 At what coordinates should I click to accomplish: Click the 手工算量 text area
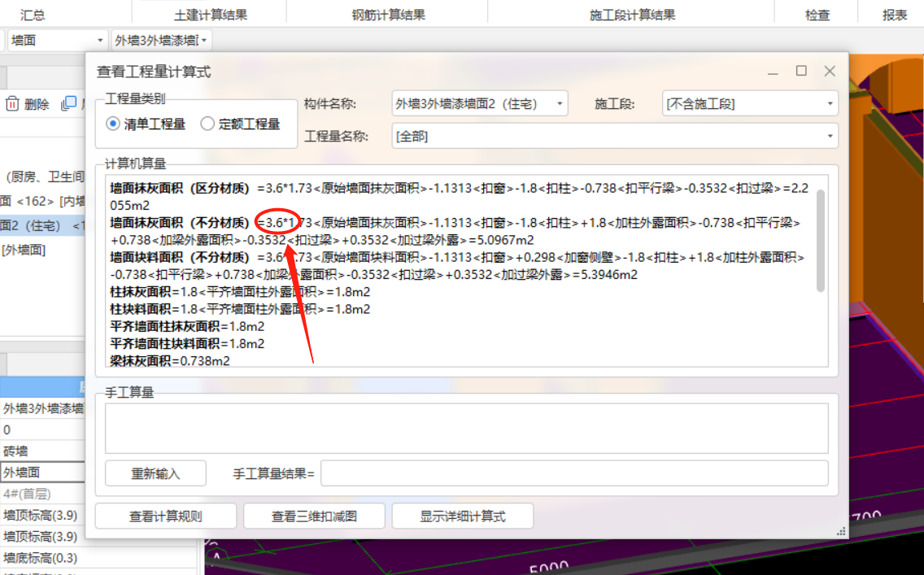coord(467,429)
